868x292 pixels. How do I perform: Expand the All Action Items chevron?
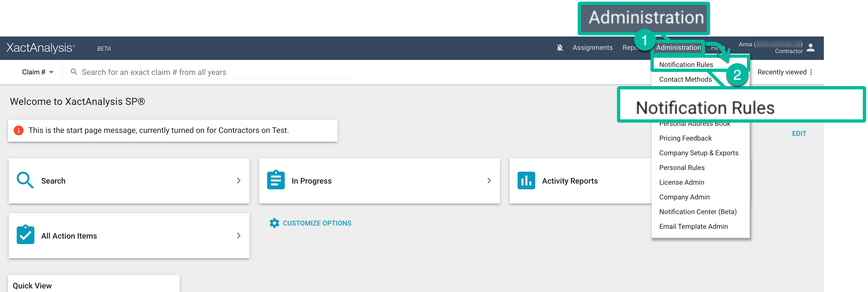[x=239, y=235]
